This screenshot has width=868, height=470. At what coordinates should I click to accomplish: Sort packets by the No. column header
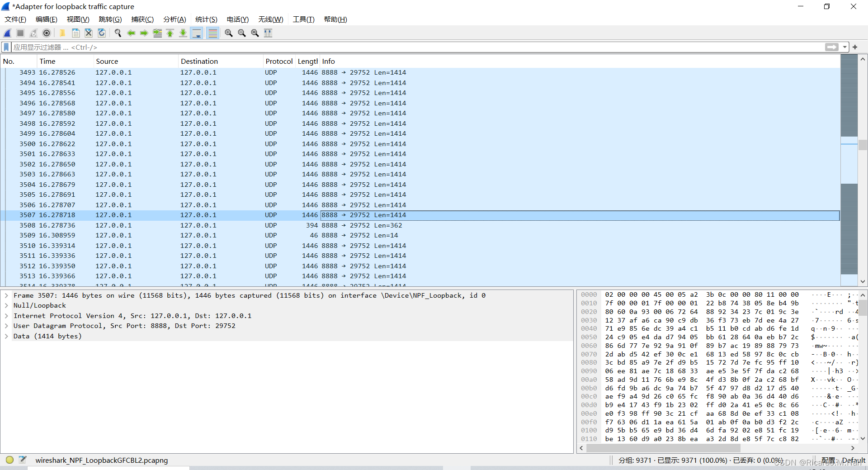click(x=19, y=61)
